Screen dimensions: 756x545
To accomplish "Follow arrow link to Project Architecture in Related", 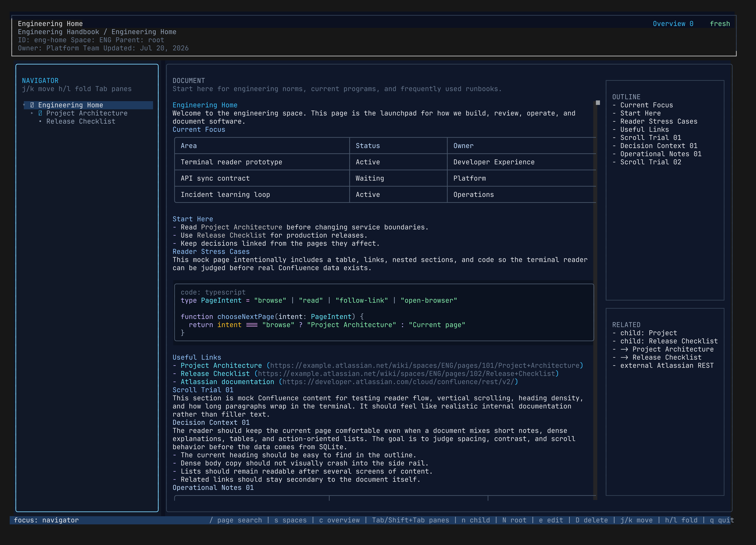I will (x=667, y=349).
